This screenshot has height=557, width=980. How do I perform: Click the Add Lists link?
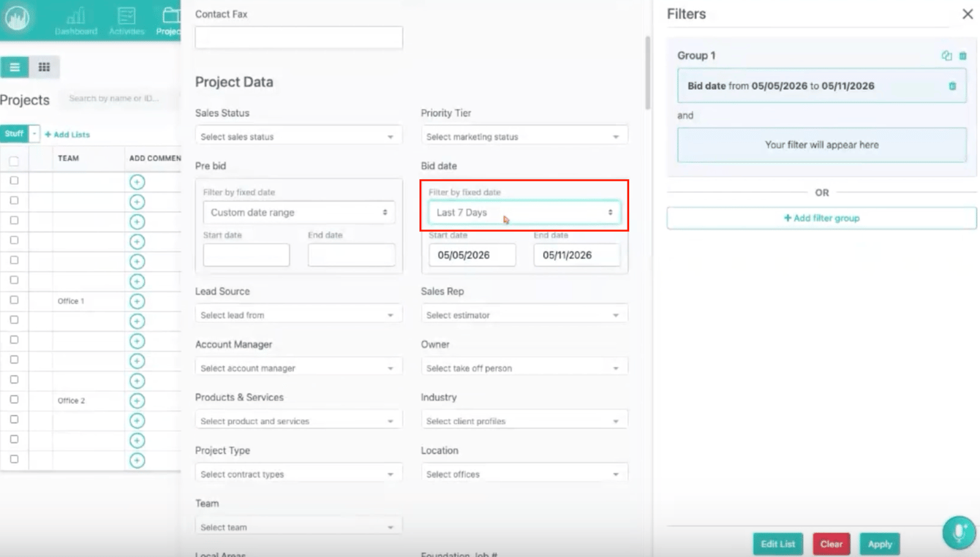(67, 134)
